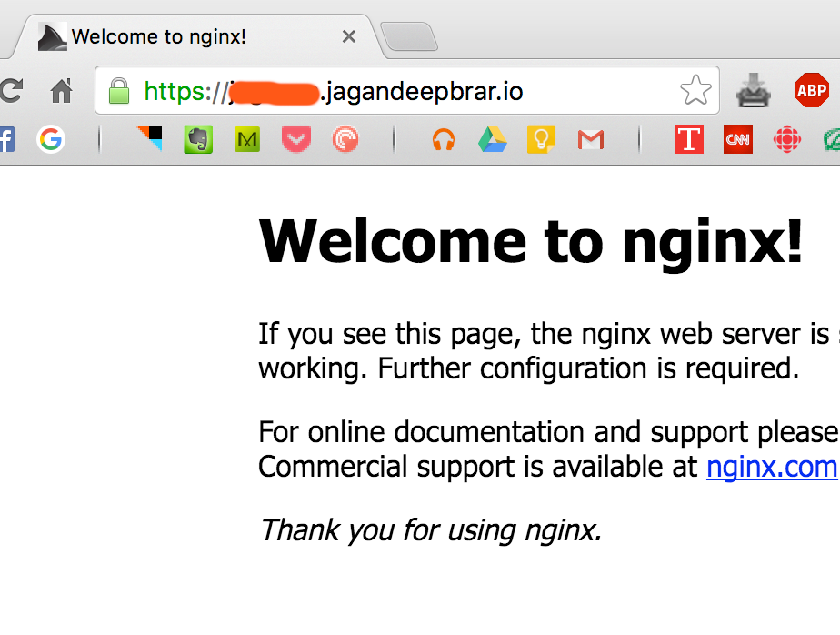Open the red T bookmark
Viewport: 840px width, 635px height.
coord(689,139)
